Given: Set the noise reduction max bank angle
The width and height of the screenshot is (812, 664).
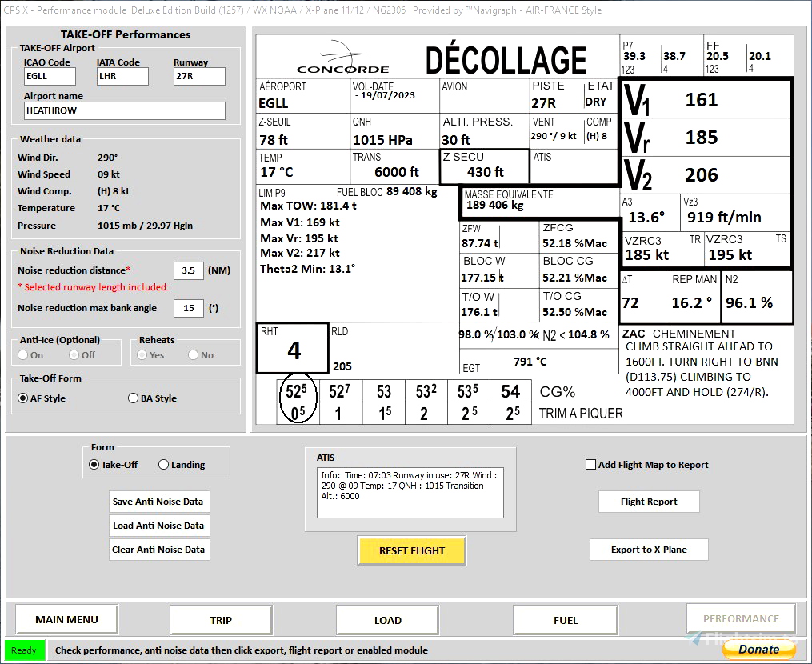Looking at the screenshot, I should pos(189,308).
